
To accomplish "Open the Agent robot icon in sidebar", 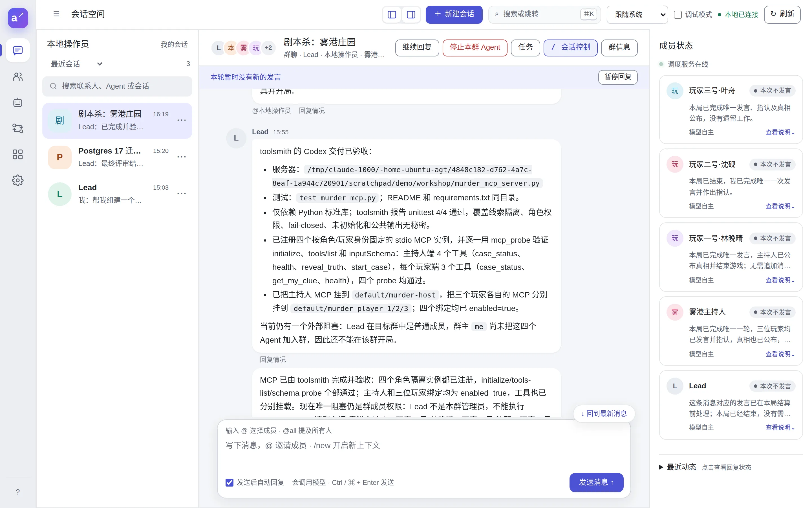I will coord(17,102).
